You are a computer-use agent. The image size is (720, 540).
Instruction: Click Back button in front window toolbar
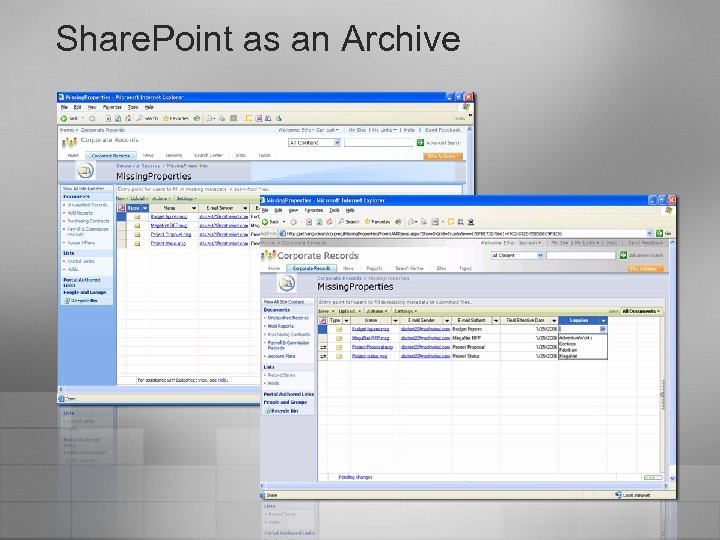tap(270, 222)
